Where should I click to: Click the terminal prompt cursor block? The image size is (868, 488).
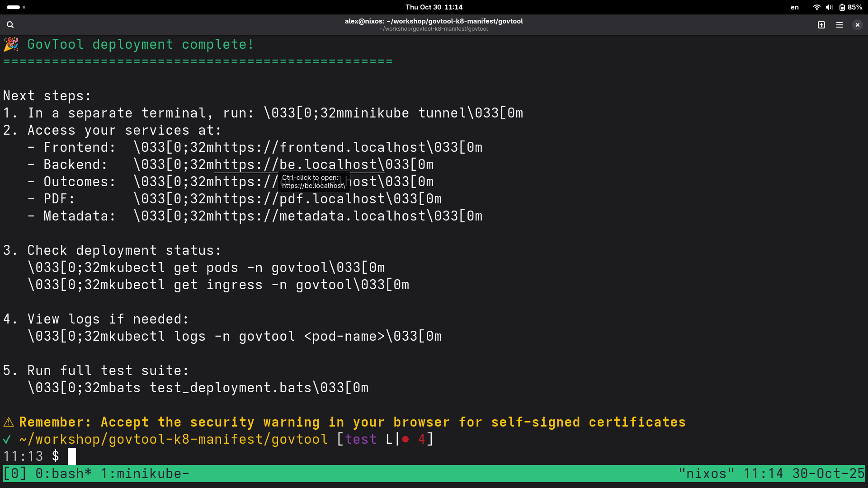click(x=72, y=456)
